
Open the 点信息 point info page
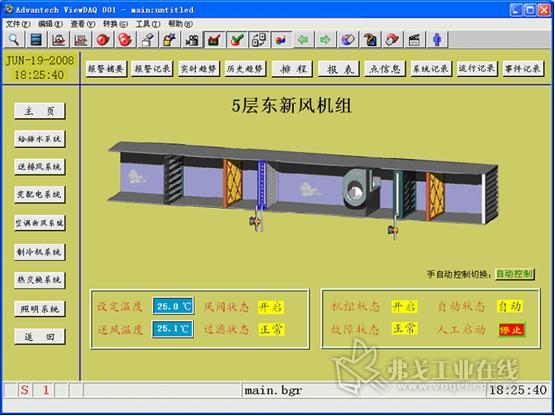coord(385,69)
